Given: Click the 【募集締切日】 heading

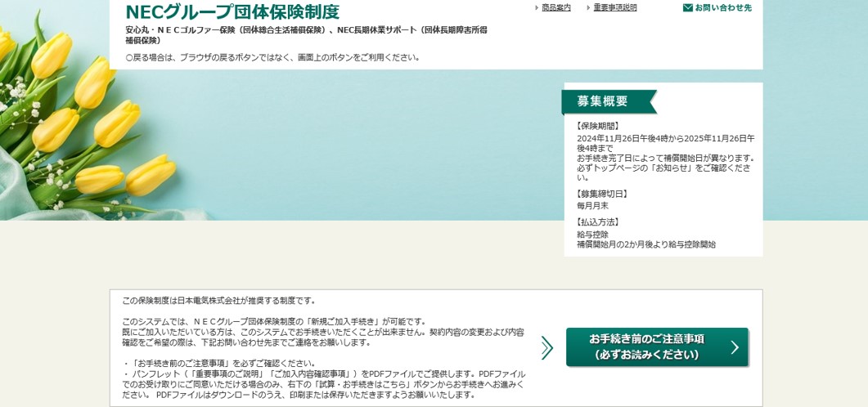Looking at the screenshot, I should (x=604, y=194).
